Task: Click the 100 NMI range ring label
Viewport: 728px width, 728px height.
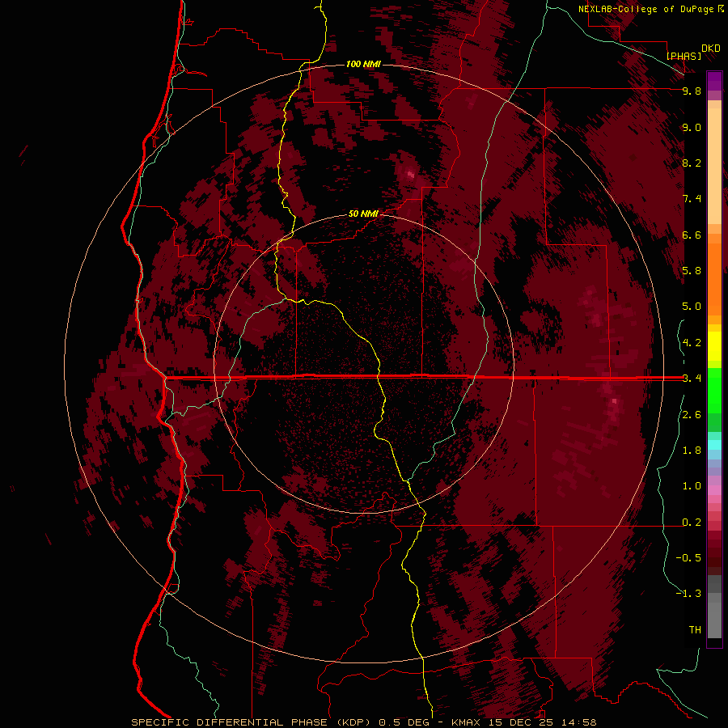Action: pos(363,64)
